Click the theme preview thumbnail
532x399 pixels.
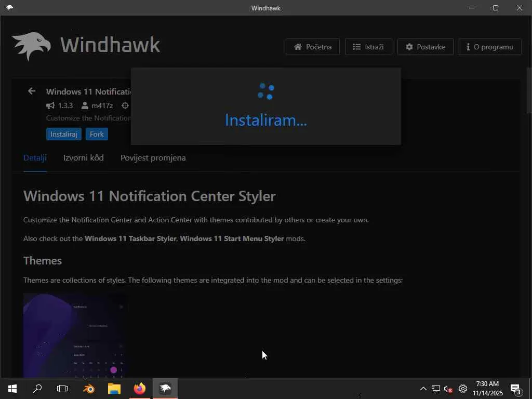pyautogui.click(x=75, y=336)
